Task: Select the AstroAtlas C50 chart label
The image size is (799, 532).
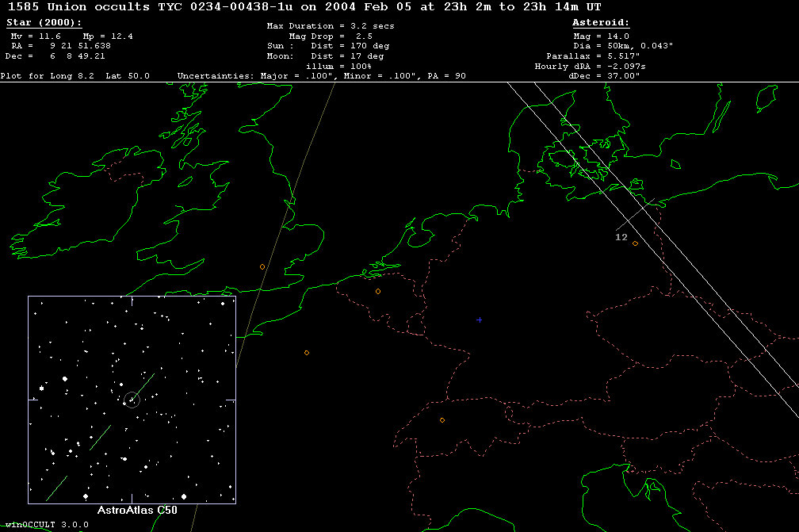Action: [x=136, y=510]
